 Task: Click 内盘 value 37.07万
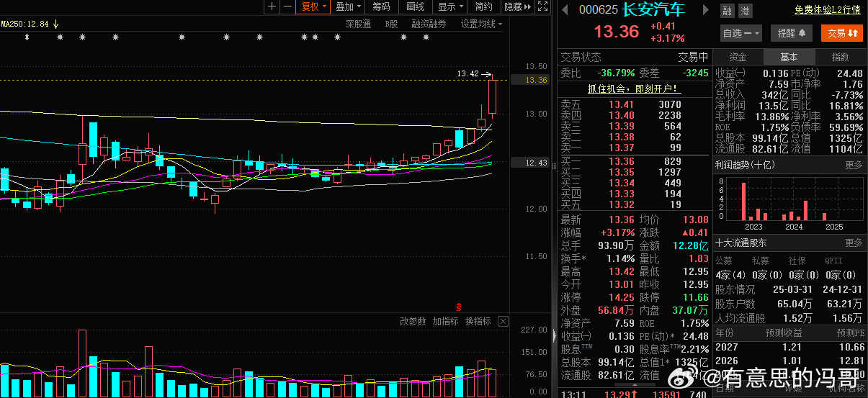(x=691, y=311)
